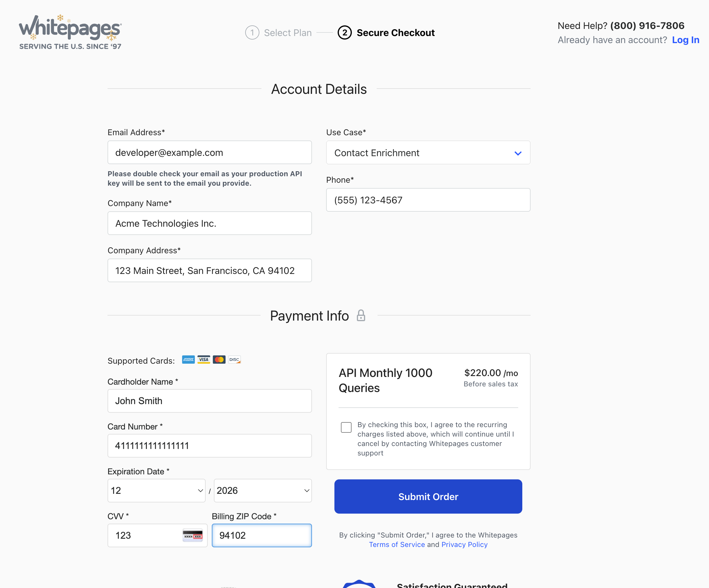Toggle agreement to recurring Whitepages charges
The height and width of the screenshot is (588, 709).
point(346,427)
